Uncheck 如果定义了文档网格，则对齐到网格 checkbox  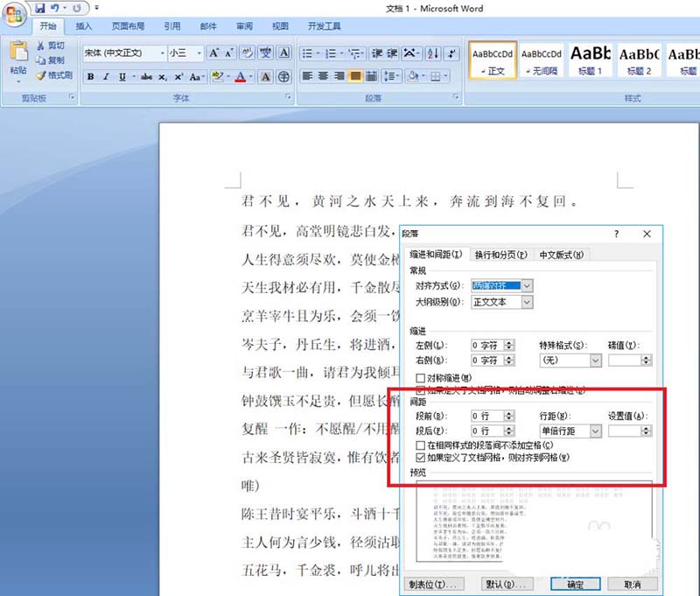point(421,457)
